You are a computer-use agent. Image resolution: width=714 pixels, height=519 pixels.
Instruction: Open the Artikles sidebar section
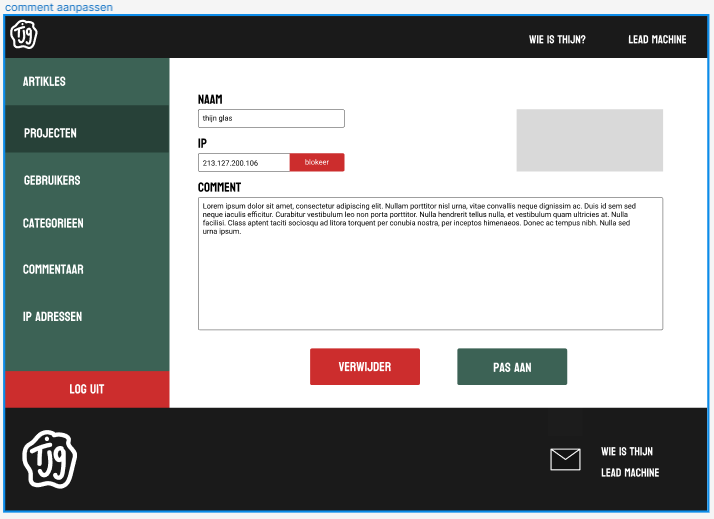45,81
